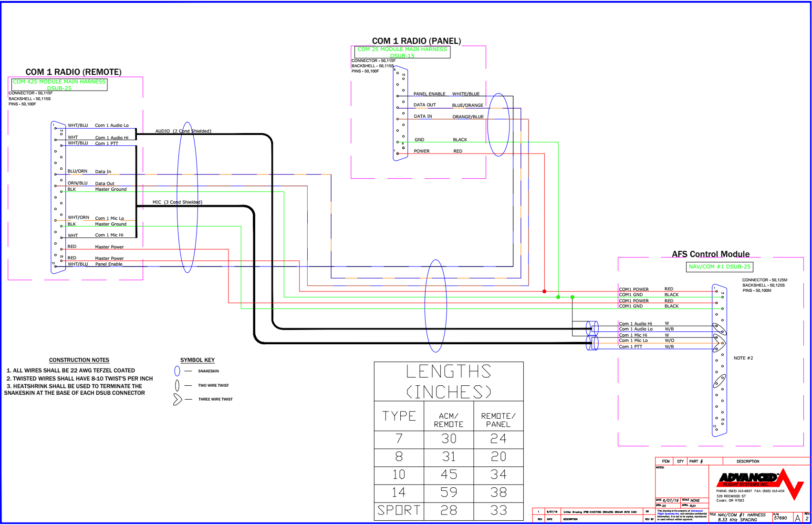Select note 2 about twisted wires per inch
Screen dimensions: 812x525
click(x=80, y=379)
